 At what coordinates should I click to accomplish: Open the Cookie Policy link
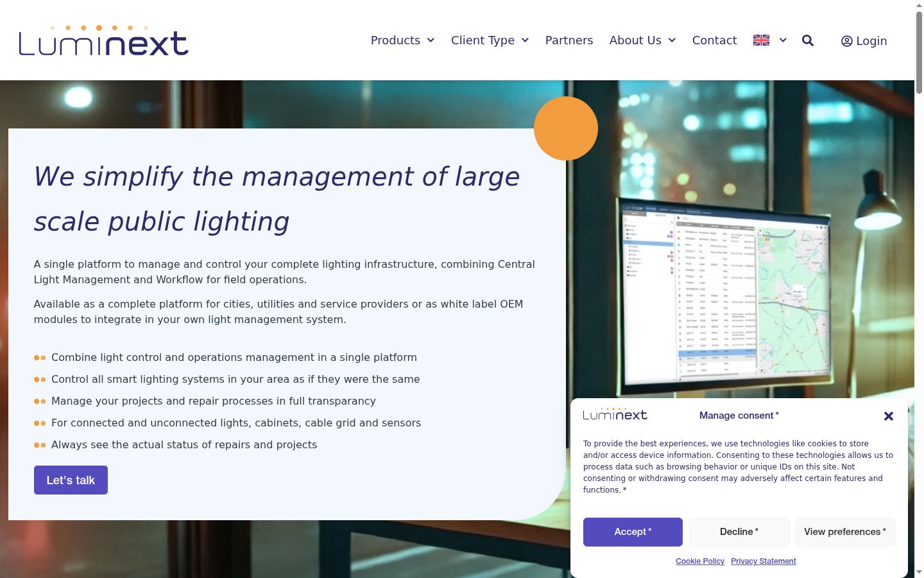pyautogui.click(x=700, y=561)
